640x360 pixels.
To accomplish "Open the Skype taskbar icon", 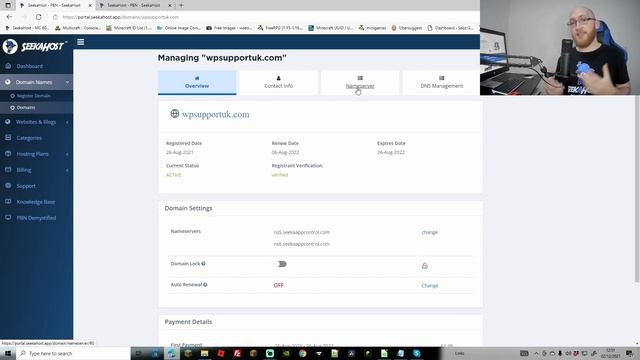I will (x=417, y=353).
